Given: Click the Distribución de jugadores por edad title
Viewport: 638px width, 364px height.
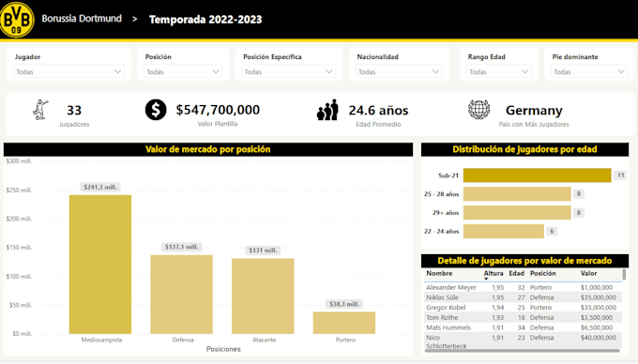Looking at the screenshot, I should point(524,149).
